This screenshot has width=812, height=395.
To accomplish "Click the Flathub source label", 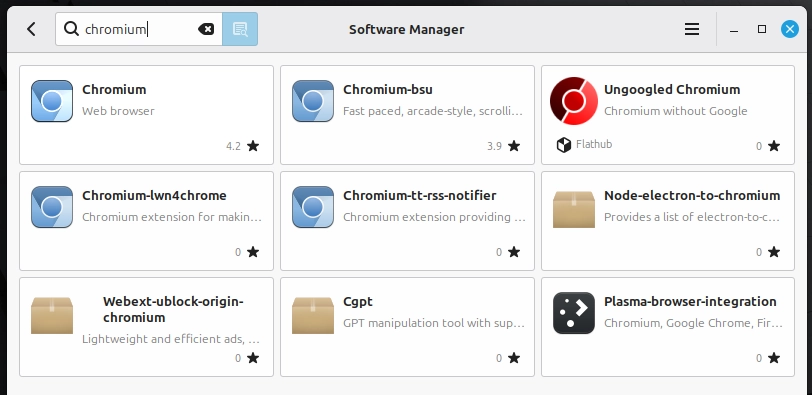I will pos(594,144).
